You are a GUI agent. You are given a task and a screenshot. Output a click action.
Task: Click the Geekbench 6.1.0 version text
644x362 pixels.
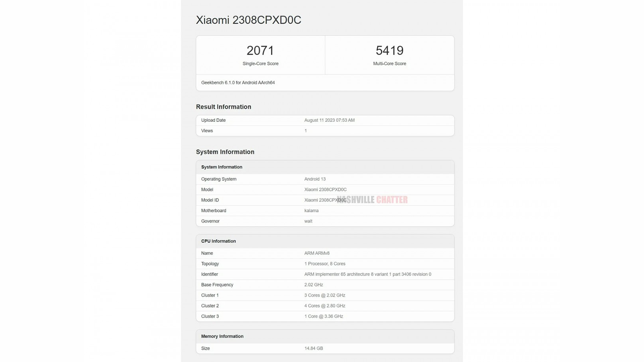[x=238, y=83]
